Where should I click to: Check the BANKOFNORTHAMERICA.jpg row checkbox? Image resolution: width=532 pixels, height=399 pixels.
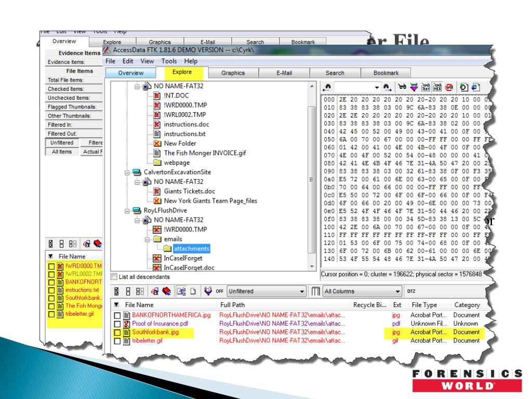tap(117, 315)
